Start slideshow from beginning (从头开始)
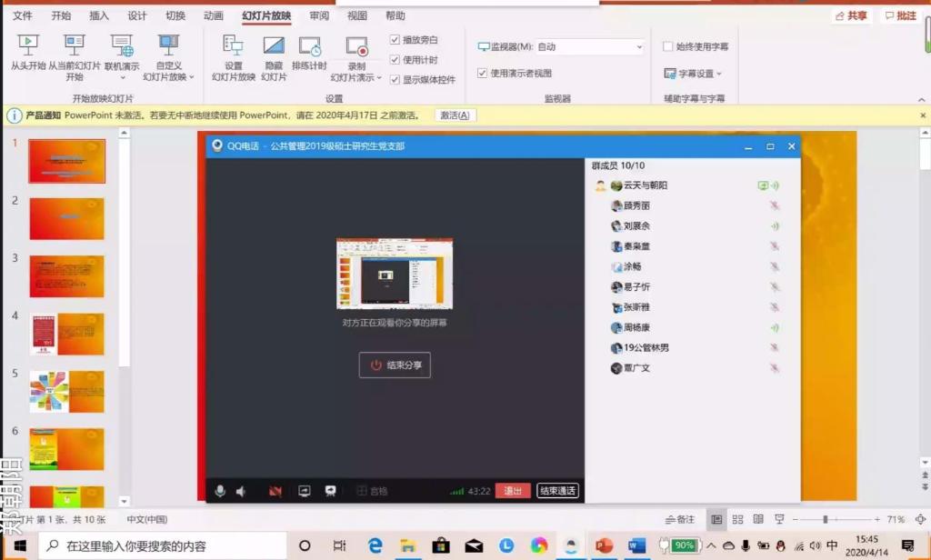 pos(28,52)
